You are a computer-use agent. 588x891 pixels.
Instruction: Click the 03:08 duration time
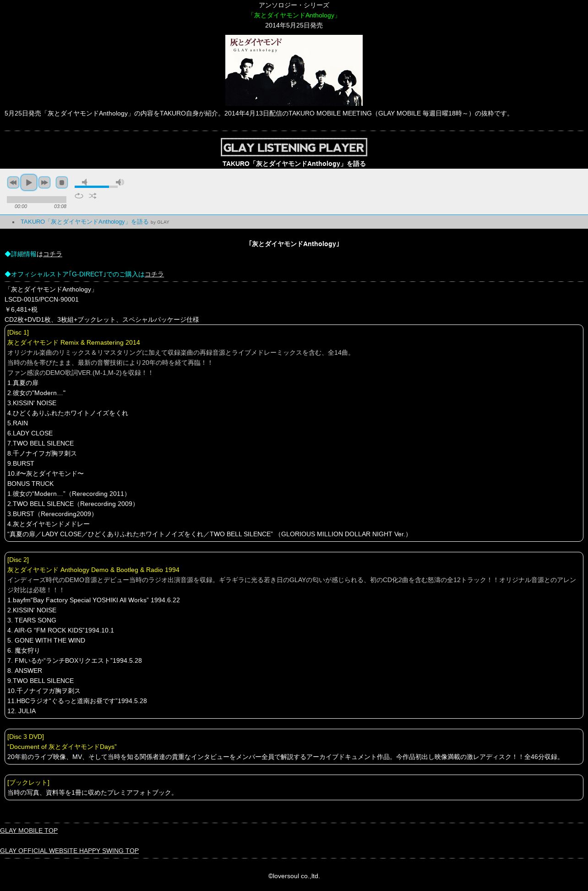(60, 206)
